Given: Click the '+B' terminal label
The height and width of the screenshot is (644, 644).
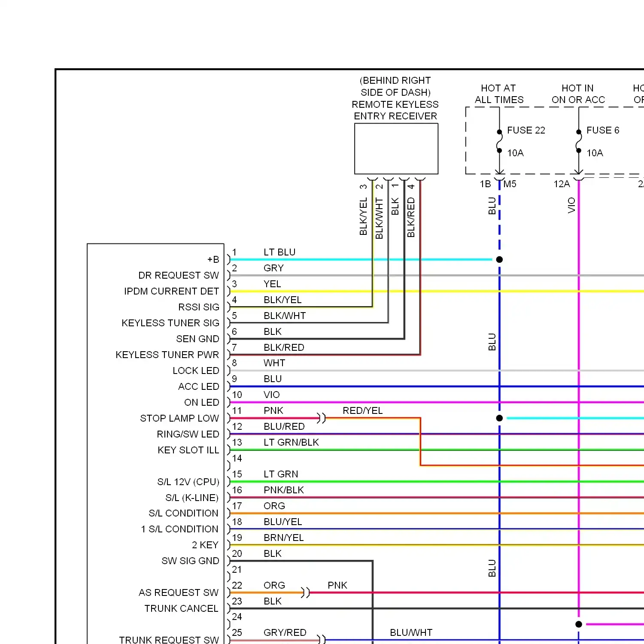Looking at the screenshot, I should click(x=213, y=259).
